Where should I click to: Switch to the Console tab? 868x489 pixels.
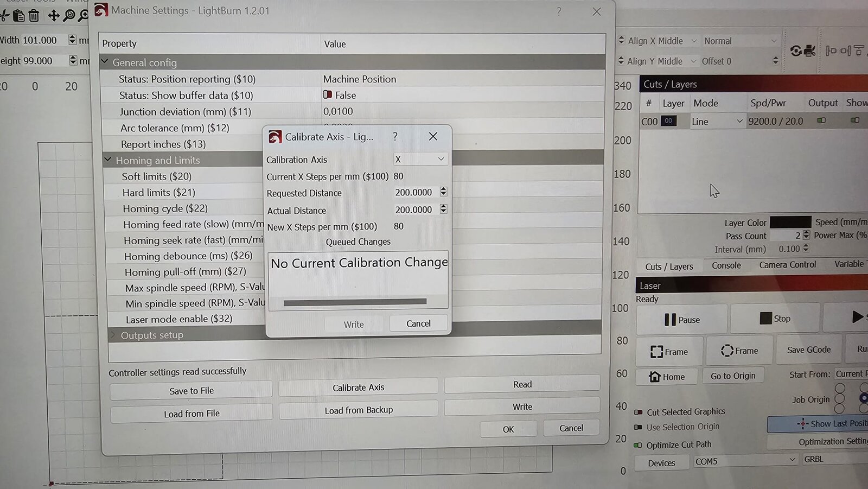[x=726, y=265]
